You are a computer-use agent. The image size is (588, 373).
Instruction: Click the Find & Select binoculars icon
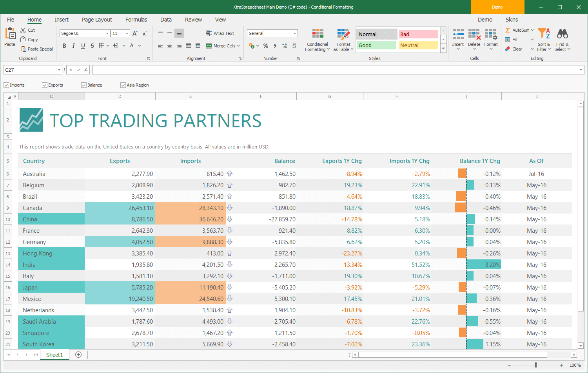click(562, 35)
